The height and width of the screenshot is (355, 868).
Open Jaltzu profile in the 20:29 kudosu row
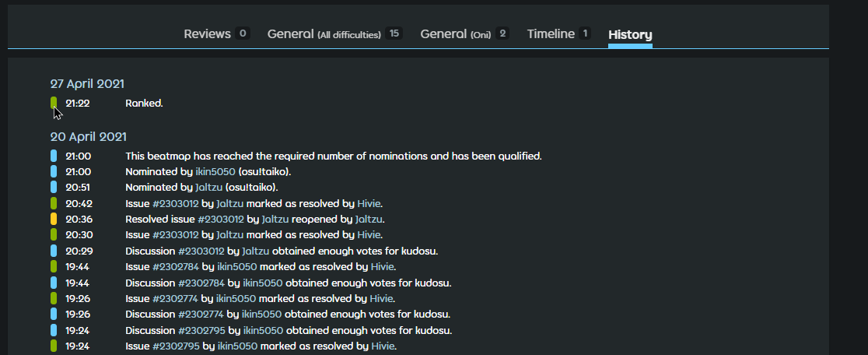[255, 251]
